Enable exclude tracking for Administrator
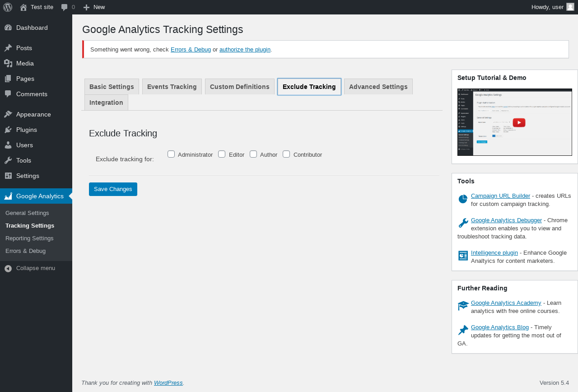 point(171,154)
